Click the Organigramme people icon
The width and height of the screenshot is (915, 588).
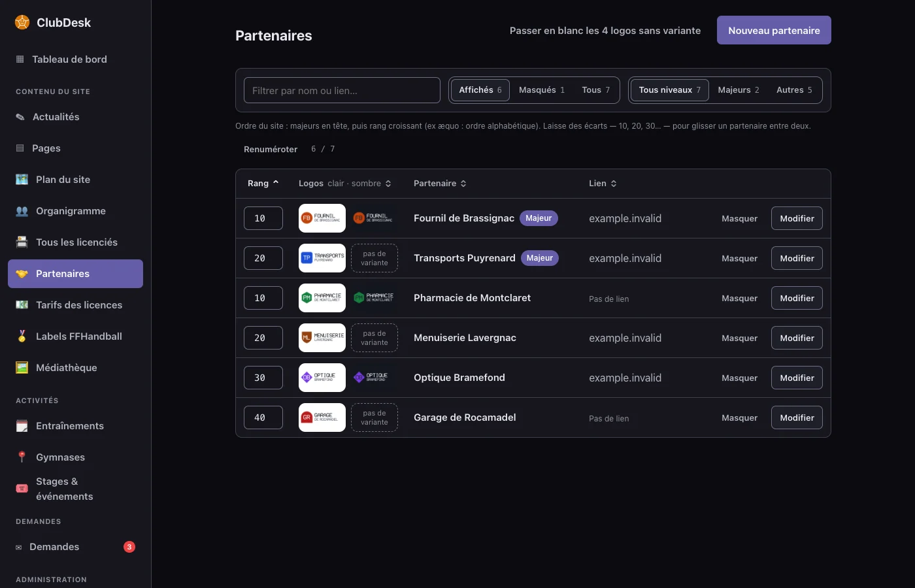coord(22,211)
